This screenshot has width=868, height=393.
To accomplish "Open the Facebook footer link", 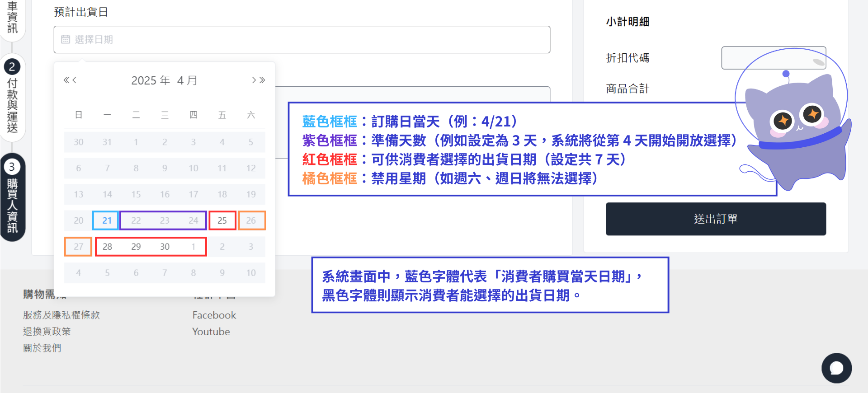I will 214,315.
